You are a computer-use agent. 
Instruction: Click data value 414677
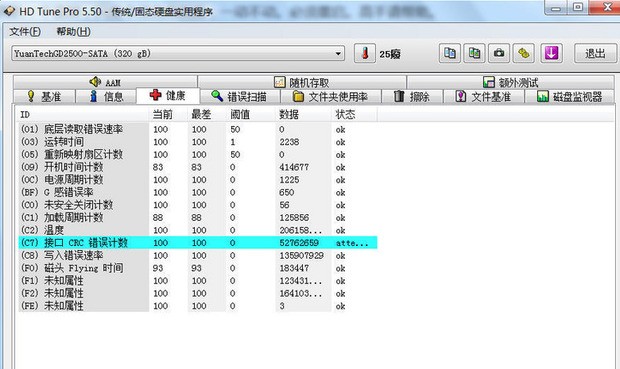[x=294, y=167]
